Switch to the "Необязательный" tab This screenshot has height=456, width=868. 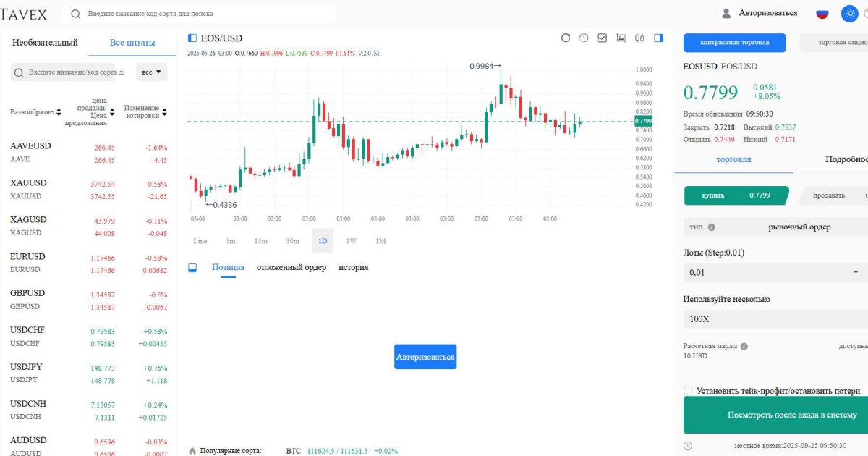pos(45,43)
